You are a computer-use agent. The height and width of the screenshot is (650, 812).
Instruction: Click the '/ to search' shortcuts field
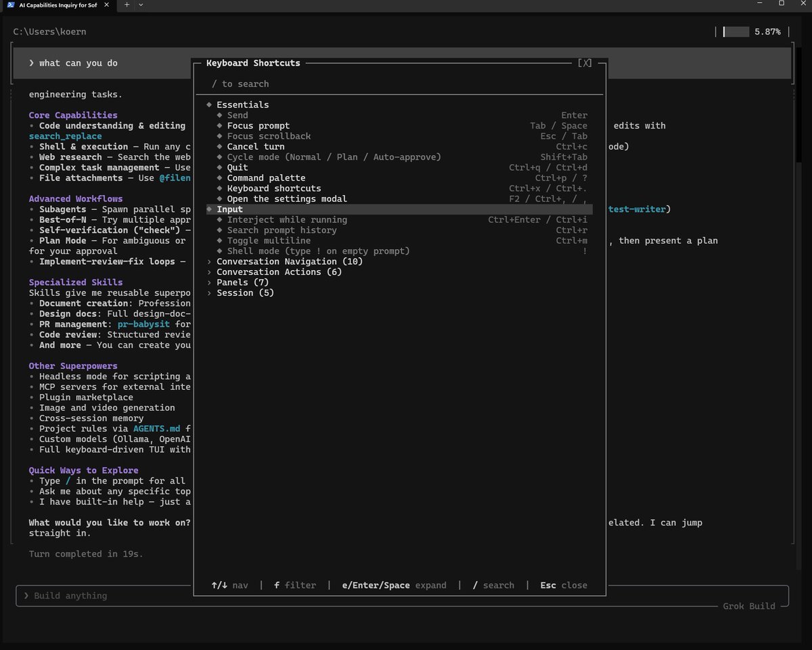click(x=399, y=84)
